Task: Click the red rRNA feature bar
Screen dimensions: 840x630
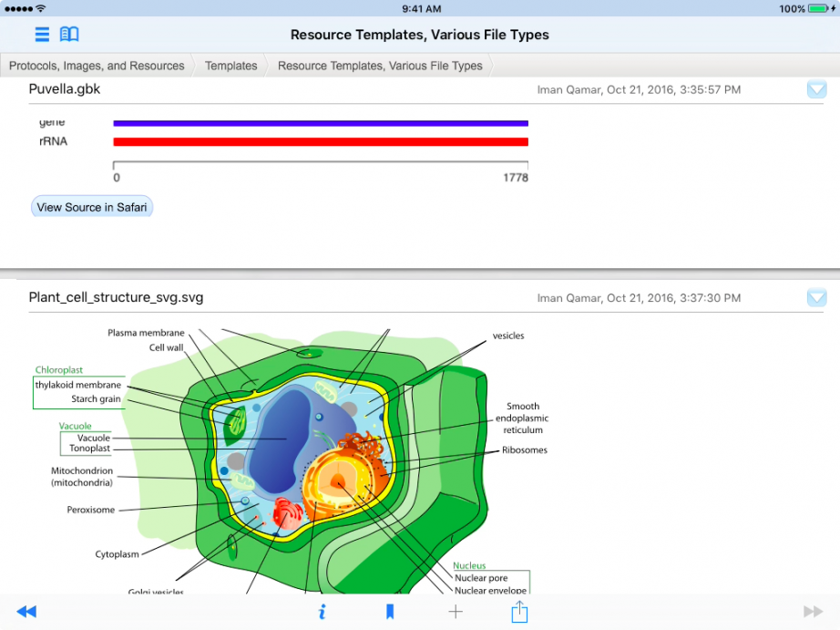Action: tap(320, 142)
